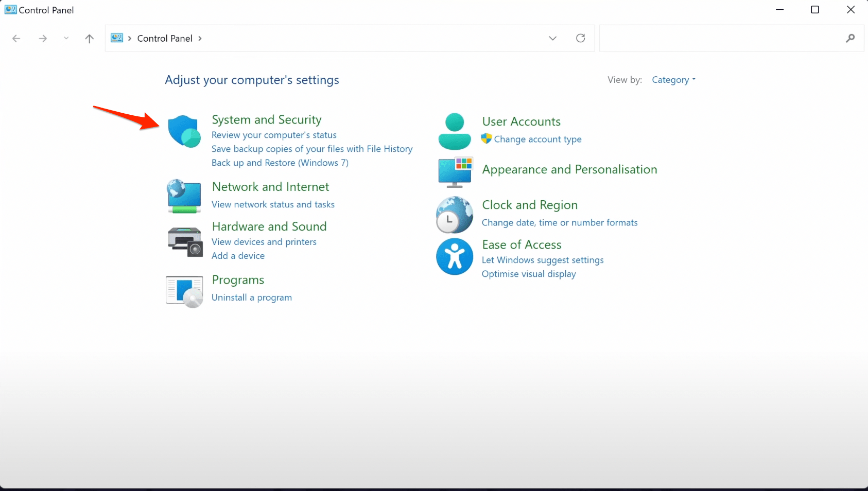This screenshot has height=491, width=868.
Task: Open the Ease of Access icon
Action: pyautogui.click(x=454, y=256)
